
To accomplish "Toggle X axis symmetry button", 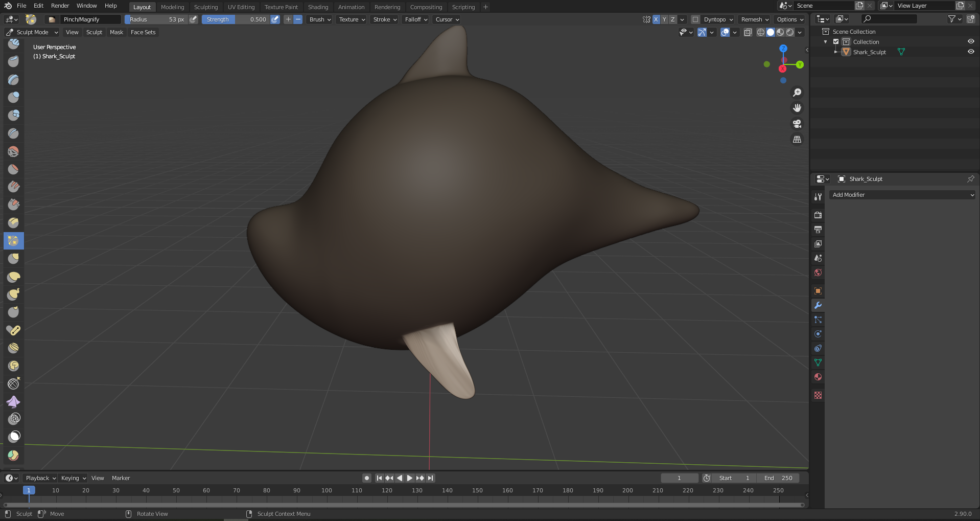I will coord(656,19).
